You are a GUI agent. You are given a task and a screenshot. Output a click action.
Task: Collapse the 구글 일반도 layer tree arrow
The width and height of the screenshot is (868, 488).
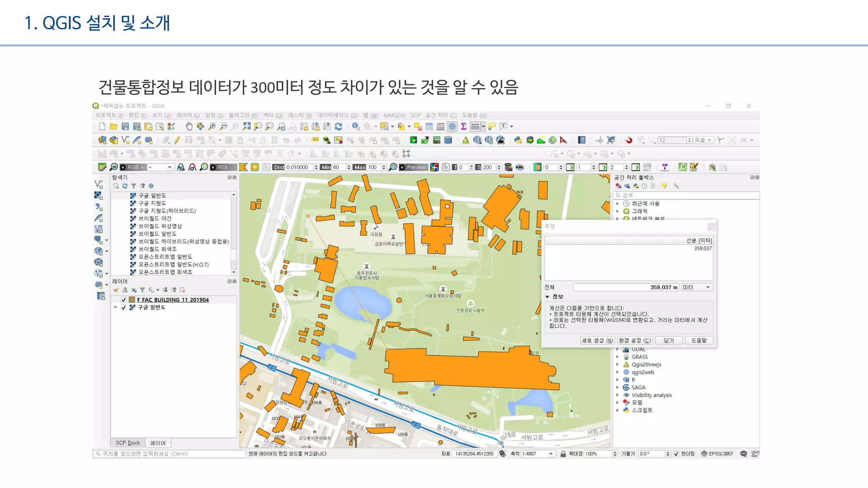pyautogui.click(x=115, y=308)
